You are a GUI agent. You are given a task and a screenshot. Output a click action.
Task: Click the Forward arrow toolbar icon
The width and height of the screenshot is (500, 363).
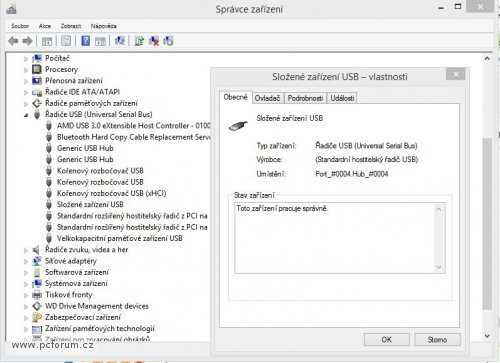[x=27, y=41]
